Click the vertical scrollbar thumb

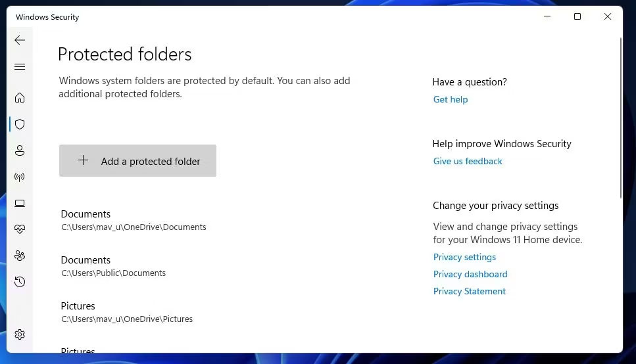621,118
